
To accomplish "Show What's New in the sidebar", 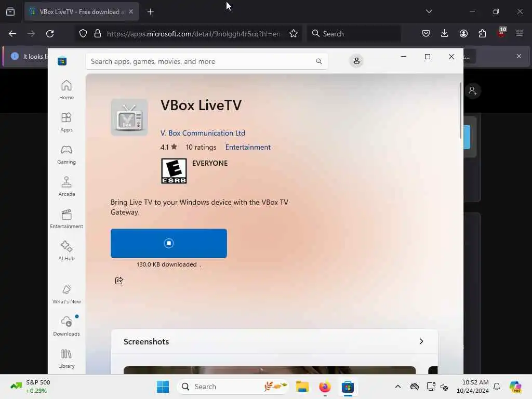I will 66,294.
